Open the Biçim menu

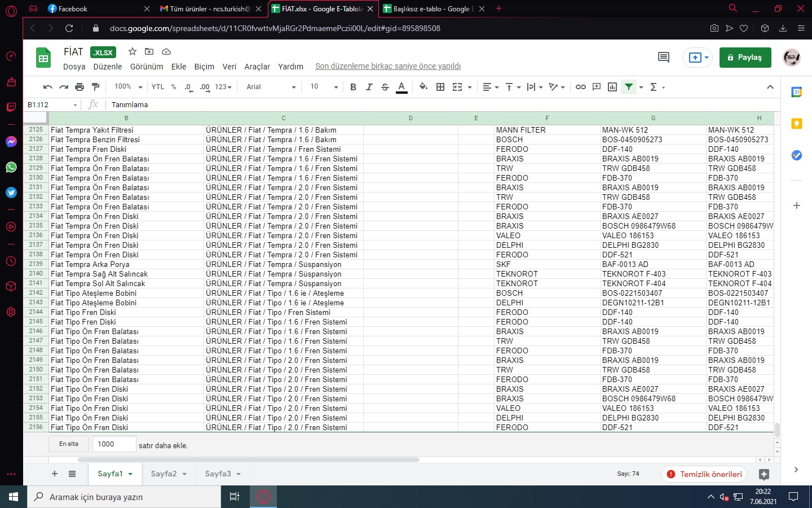tap(204, 67)
